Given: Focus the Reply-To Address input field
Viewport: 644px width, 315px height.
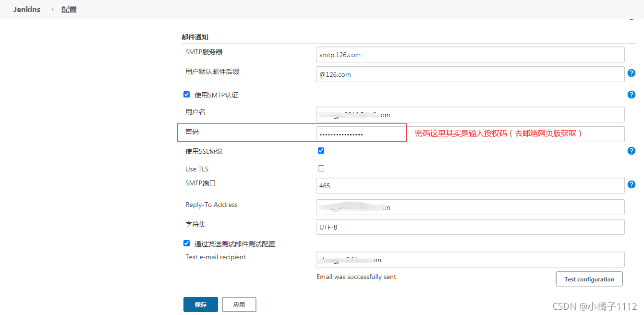Looking at the screenshot, I should (470, 207).
